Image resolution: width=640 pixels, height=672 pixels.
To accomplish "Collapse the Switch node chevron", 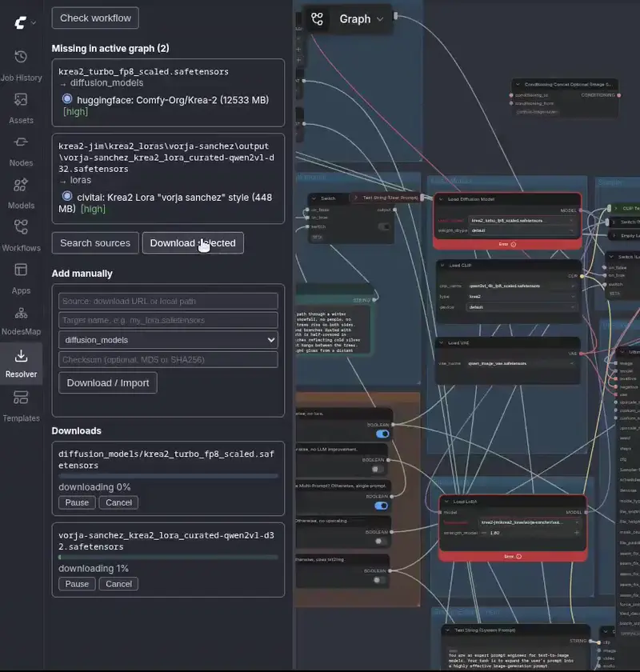I will pyautogui.click(x=314, y=198).
